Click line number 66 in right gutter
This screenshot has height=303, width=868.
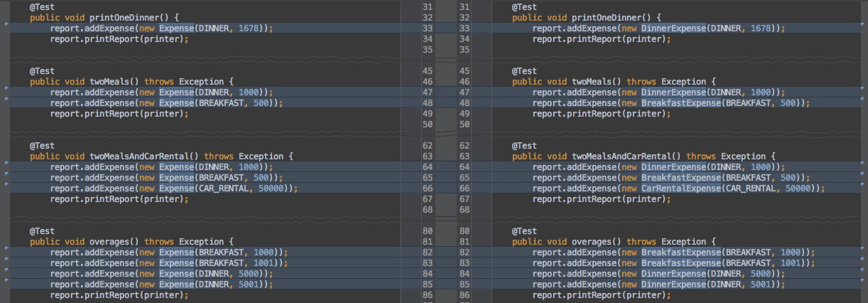465,188
